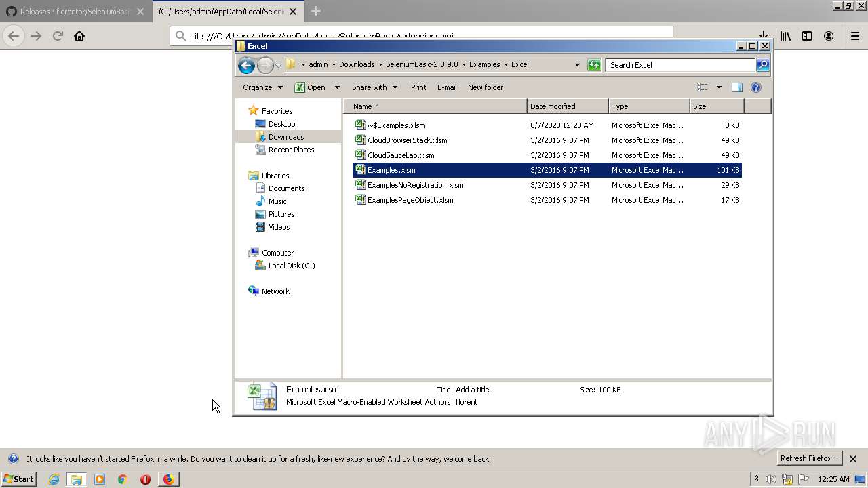
Task: Open the recent pages dropdown in Explorer
Action: click(x=278, y=65)
